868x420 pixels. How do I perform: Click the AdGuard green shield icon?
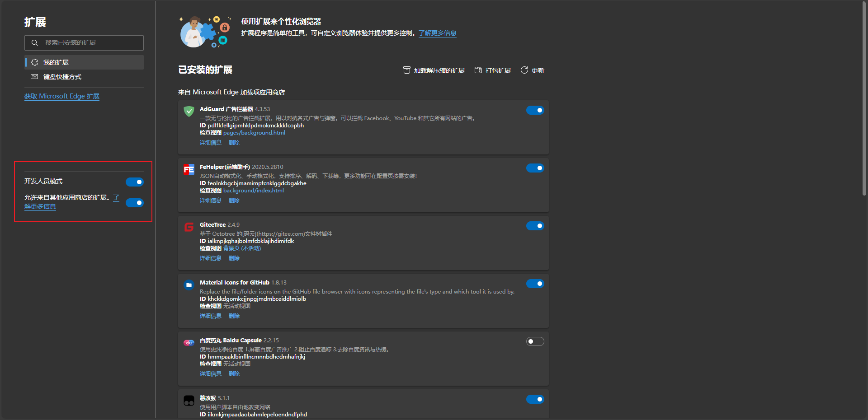(x=189, y=111)
